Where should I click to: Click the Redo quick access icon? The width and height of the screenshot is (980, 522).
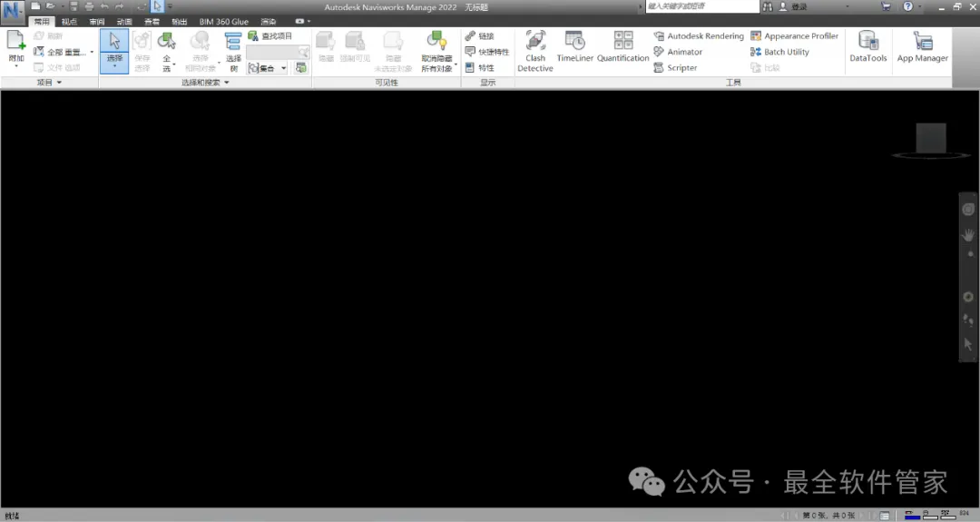[x=120, y=6]
